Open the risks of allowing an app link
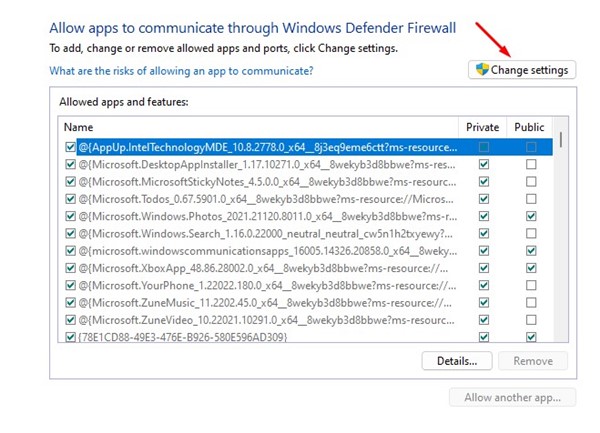 [181, 71]
